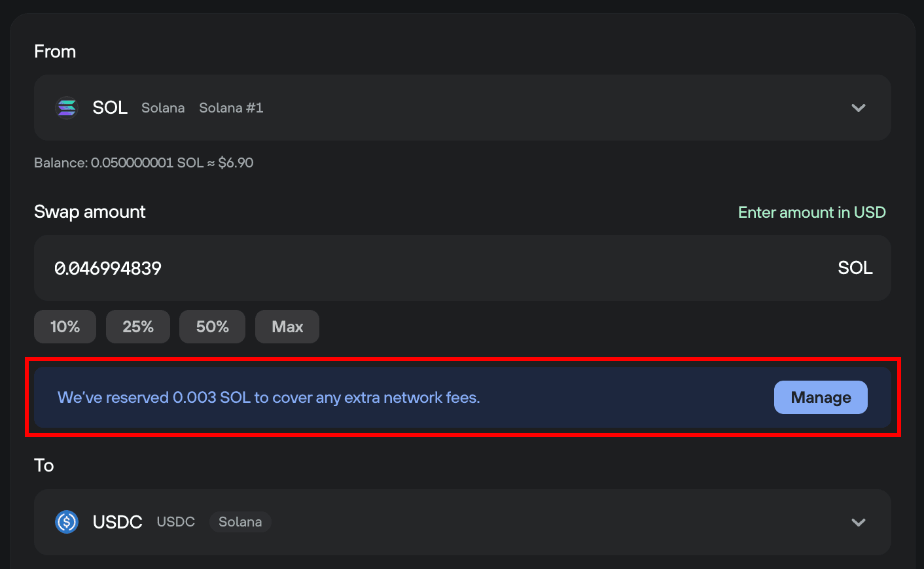The image size is (924, 569).
Task: Switch to Enter amount in USD
Action: [811, 213]
